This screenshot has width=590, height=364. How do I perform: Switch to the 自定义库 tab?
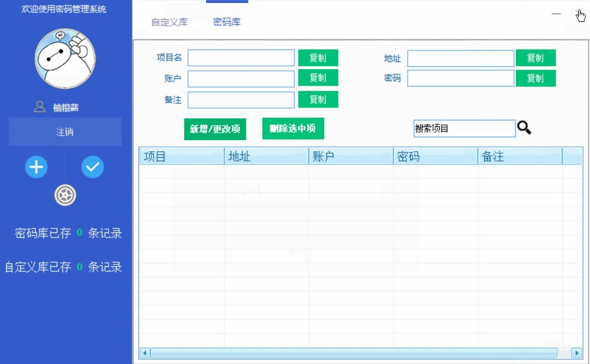169,22
